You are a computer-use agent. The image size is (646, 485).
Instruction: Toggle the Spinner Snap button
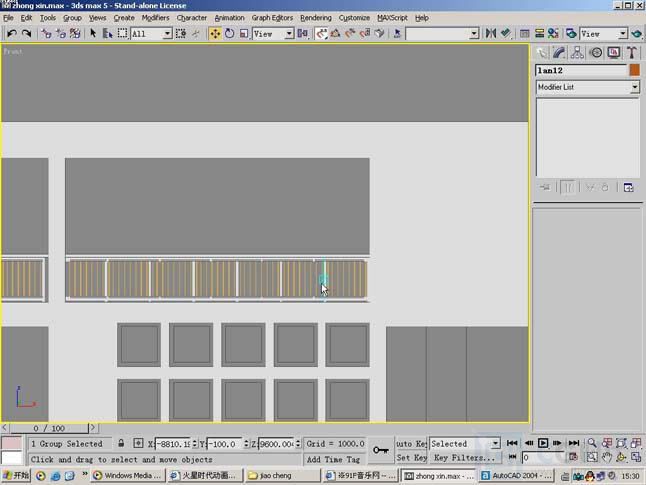365,33
